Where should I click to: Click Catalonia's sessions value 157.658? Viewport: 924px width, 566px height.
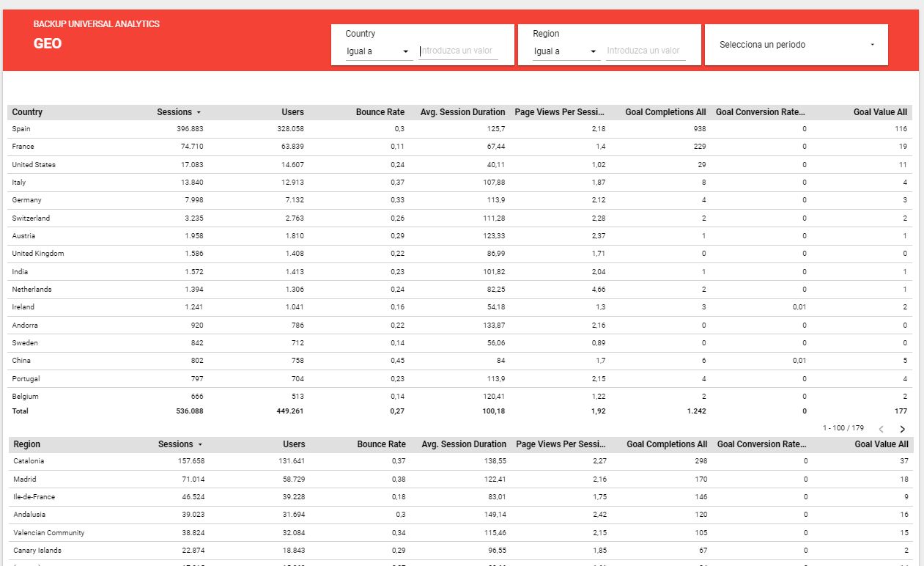pyautogui.click(x=191, y=461)
